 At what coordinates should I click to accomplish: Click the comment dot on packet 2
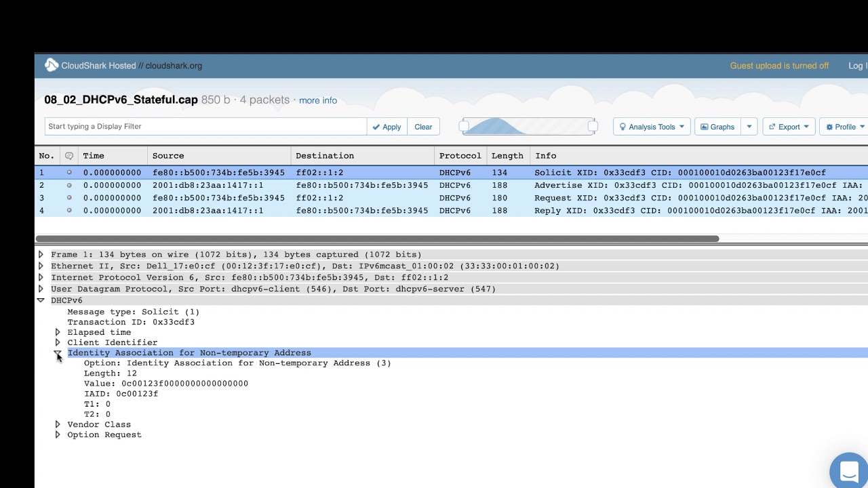68,185
